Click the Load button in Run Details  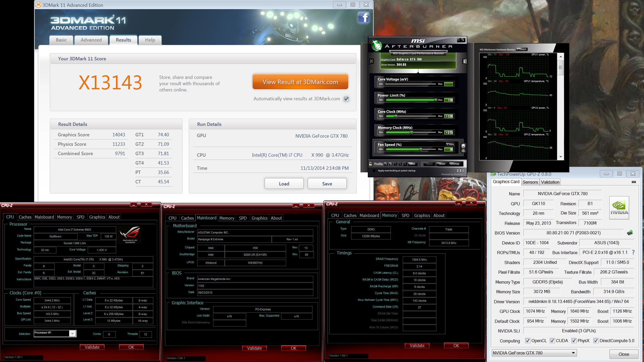coord(284,184)
